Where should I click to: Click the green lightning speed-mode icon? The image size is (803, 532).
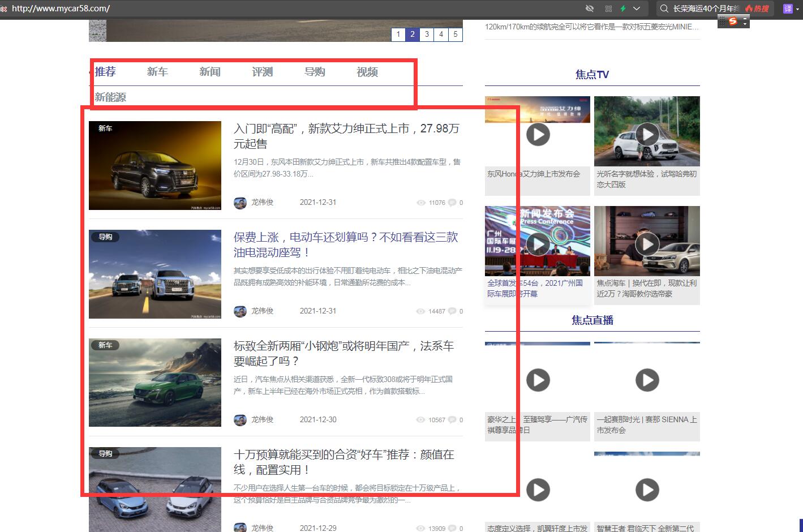(x=623, y=8)
